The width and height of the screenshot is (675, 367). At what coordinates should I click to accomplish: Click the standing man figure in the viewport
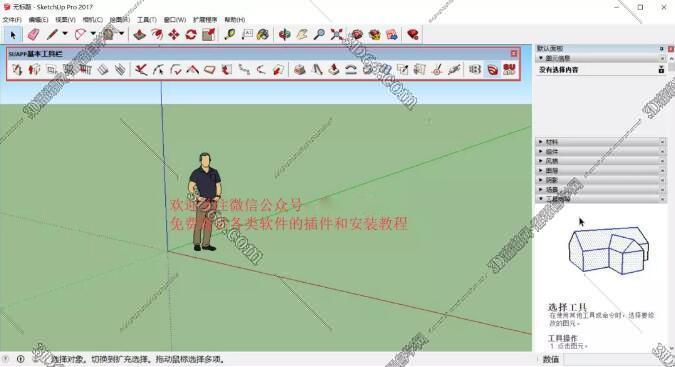(205, 202)
